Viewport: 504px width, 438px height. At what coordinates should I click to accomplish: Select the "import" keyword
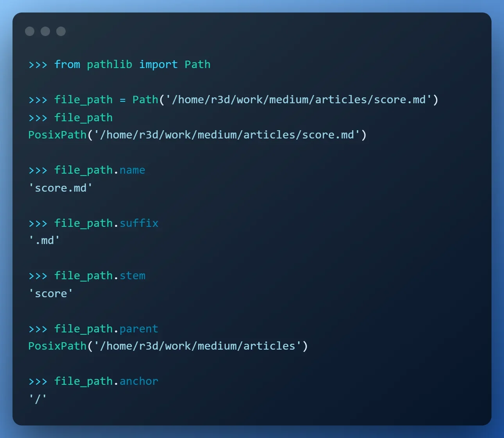click(x=158, y=65)
